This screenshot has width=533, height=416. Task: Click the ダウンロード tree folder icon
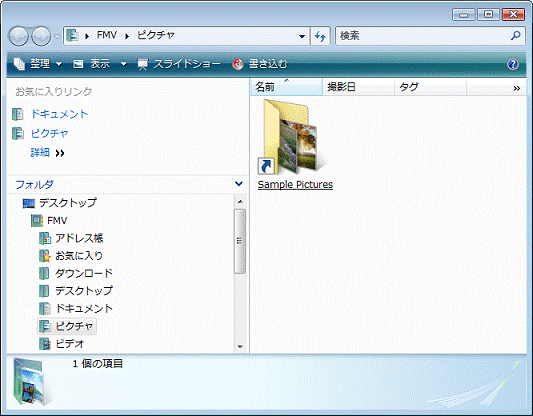coord(44,274)
